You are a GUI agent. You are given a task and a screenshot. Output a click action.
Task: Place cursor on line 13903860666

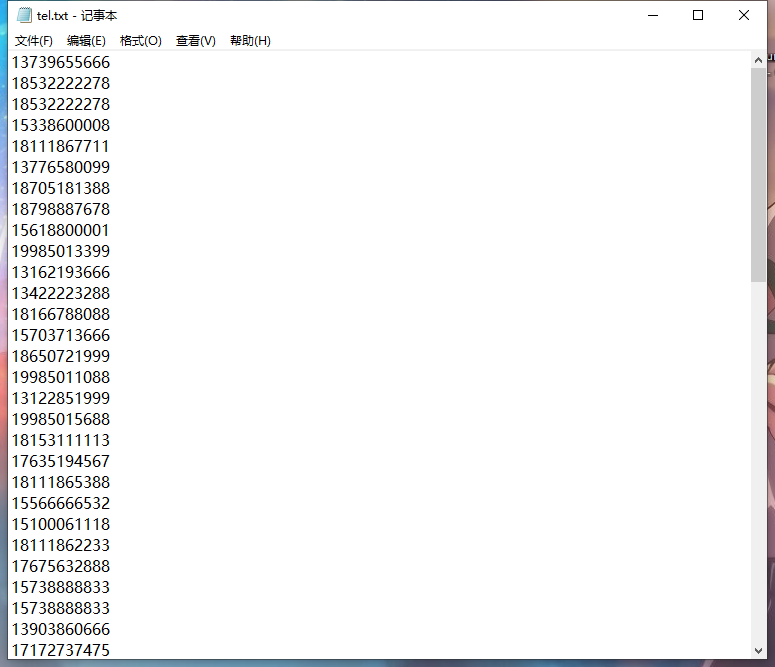pyautogui.click(x=61, y=630)
